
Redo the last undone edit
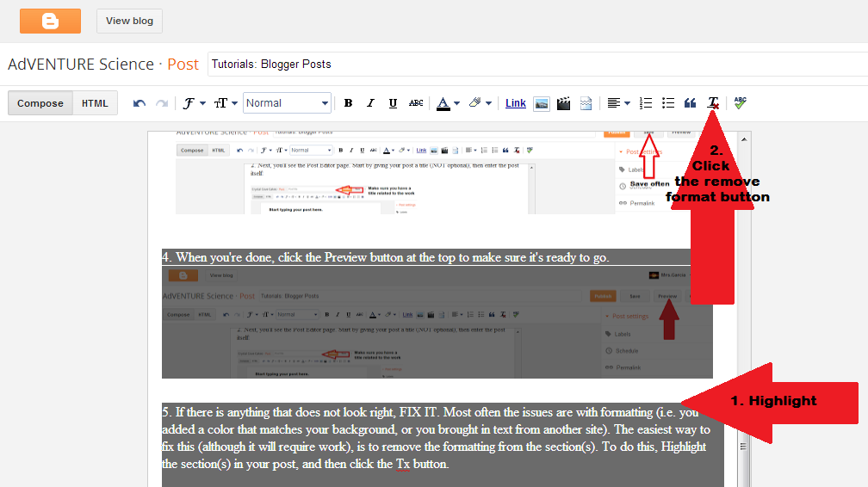pos(162,103)
